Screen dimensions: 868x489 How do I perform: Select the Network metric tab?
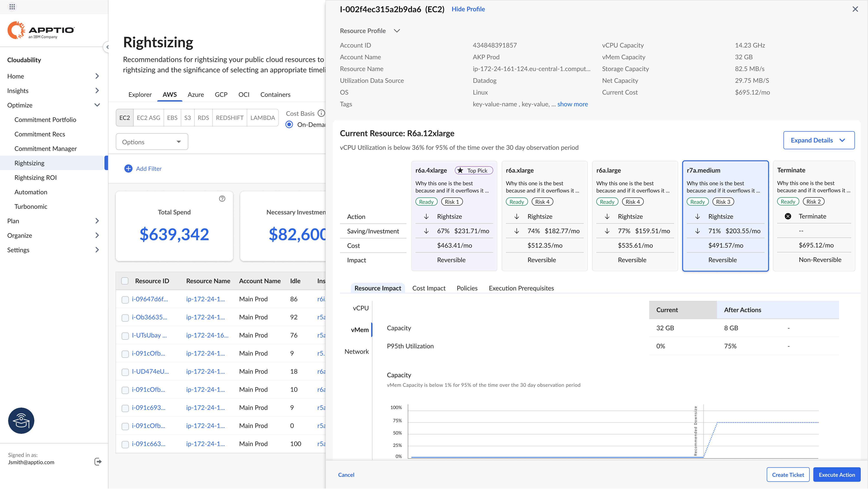coord(356,351)
